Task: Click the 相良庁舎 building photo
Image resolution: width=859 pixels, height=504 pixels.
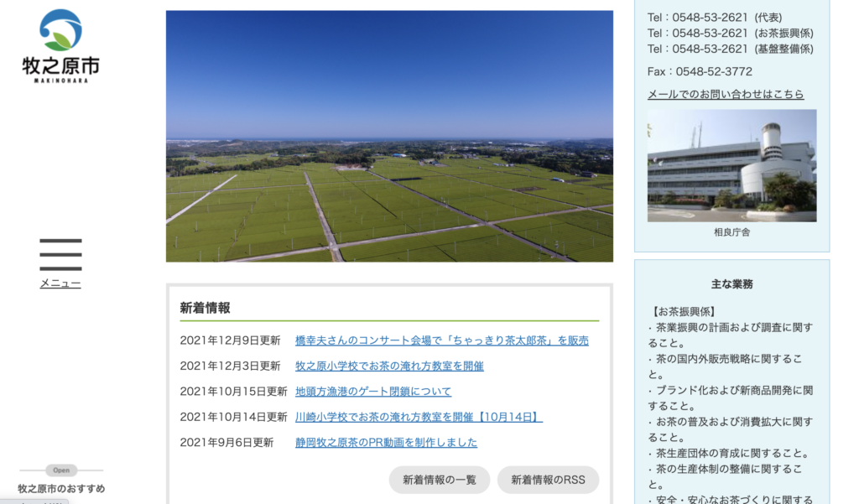Action: pos(731,165)
